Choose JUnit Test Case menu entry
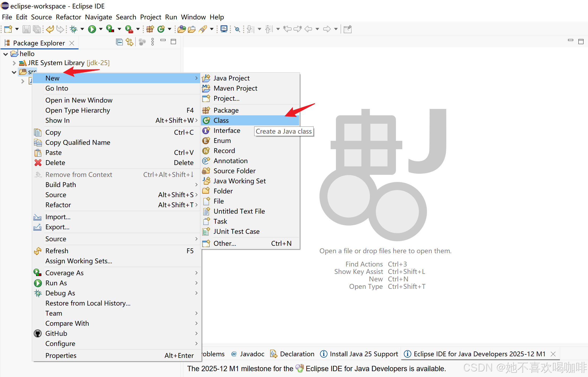 (236, 231)
